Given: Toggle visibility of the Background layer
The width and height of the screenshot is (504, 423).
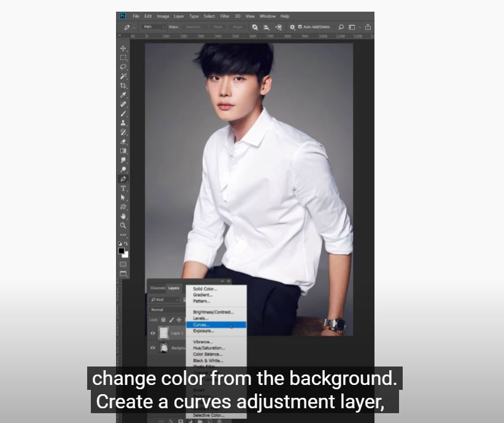Looking at the screenshot, I should pyautogui.click(x=153, y=347).
